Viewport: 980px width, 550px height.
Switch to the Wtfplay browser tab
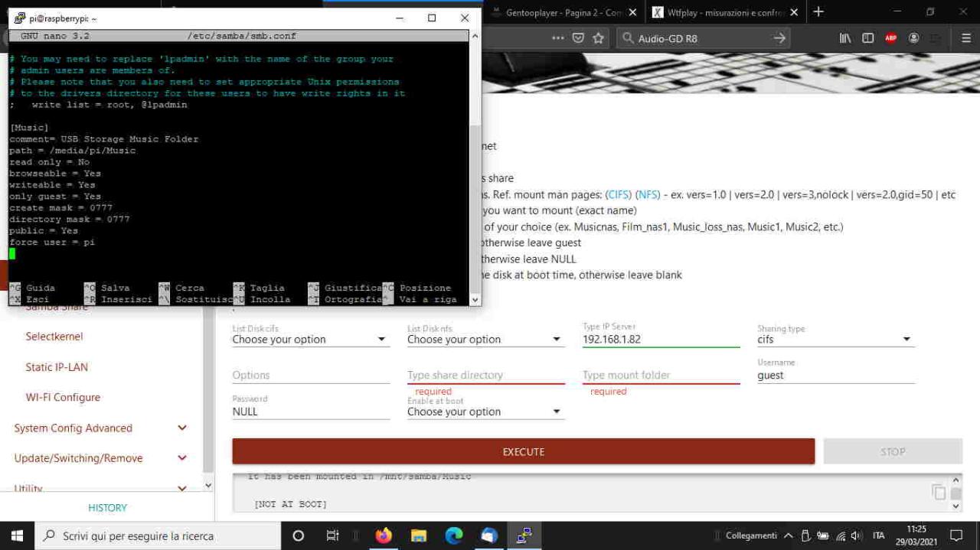719,12
